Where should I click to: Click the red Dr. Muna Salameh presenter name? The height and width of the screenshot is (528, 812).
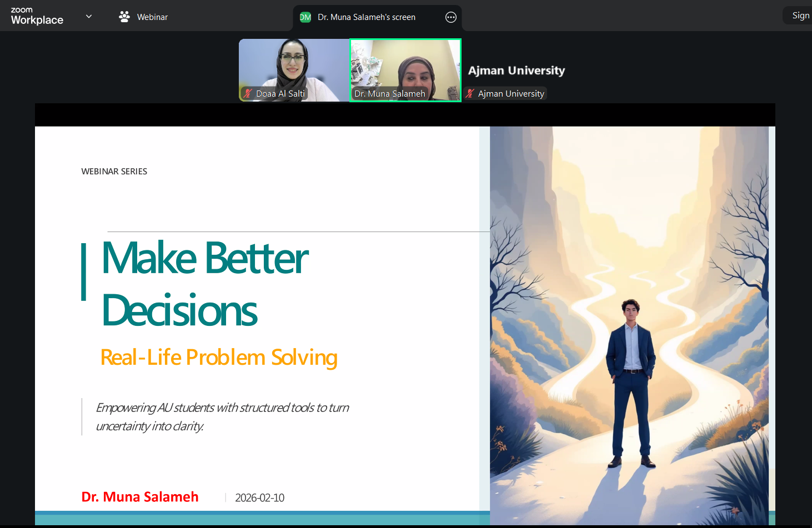coord(140,496)
